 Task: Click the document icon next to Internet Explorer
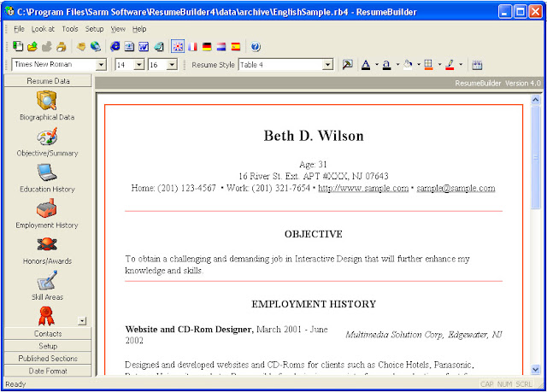click(129, 46)
